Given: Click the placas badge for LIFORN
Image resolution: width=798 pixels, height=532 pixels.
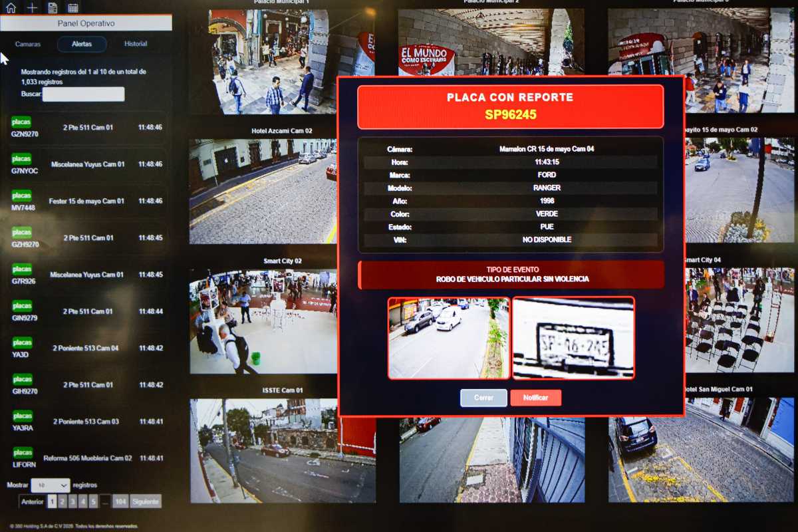Looking at the screenshot, I should [x=21, y=453].
